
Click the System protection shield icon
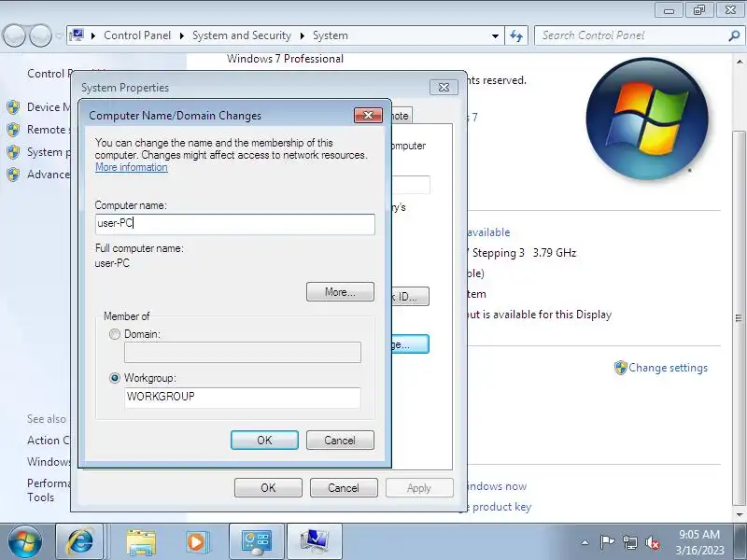[13, 152]
